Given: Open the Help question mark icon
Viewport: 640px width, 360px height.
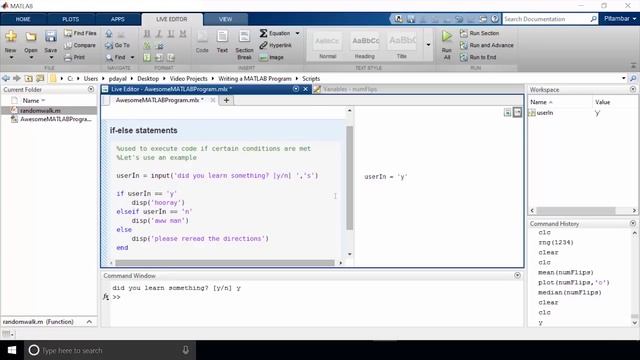Looking at the screenshot, I should coord(495,19).
